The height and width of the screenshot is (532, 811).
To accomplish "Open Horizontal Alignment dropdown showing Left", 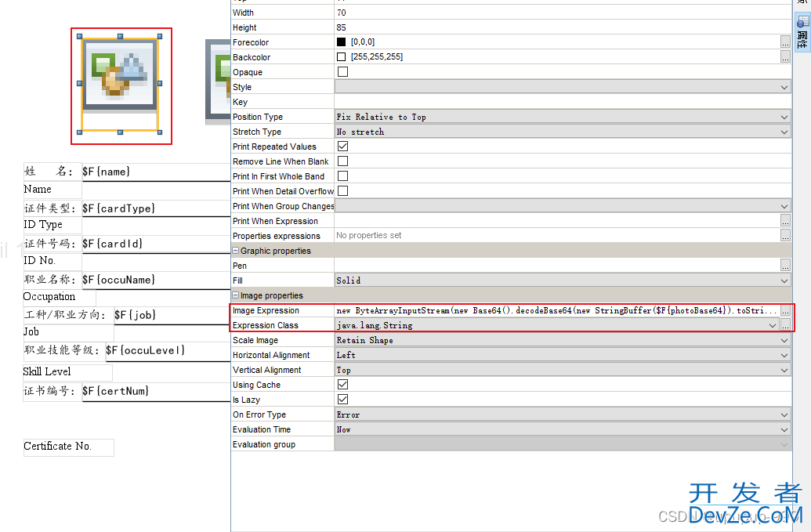I will 563,355.
